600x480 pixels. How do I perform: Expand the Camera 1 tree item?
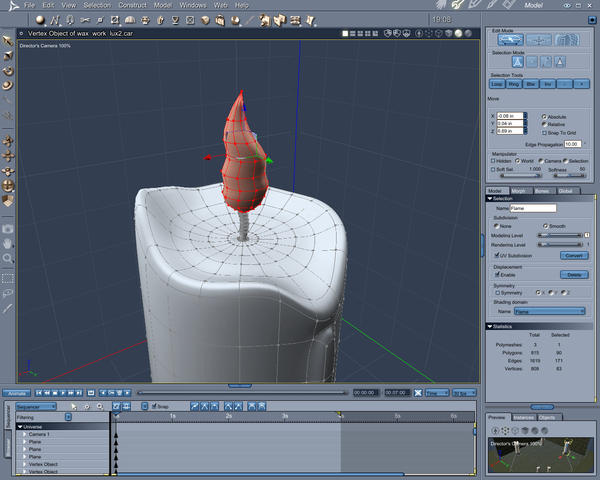[24, 434]
